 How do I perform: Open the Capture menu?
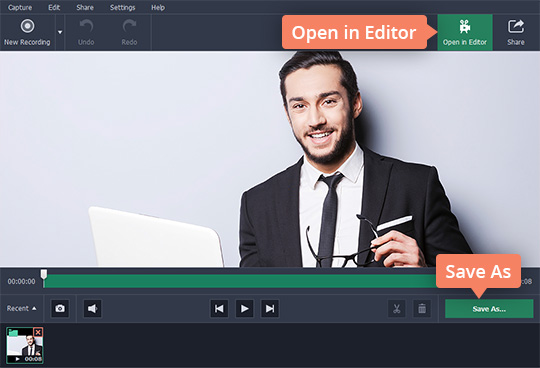20,7
